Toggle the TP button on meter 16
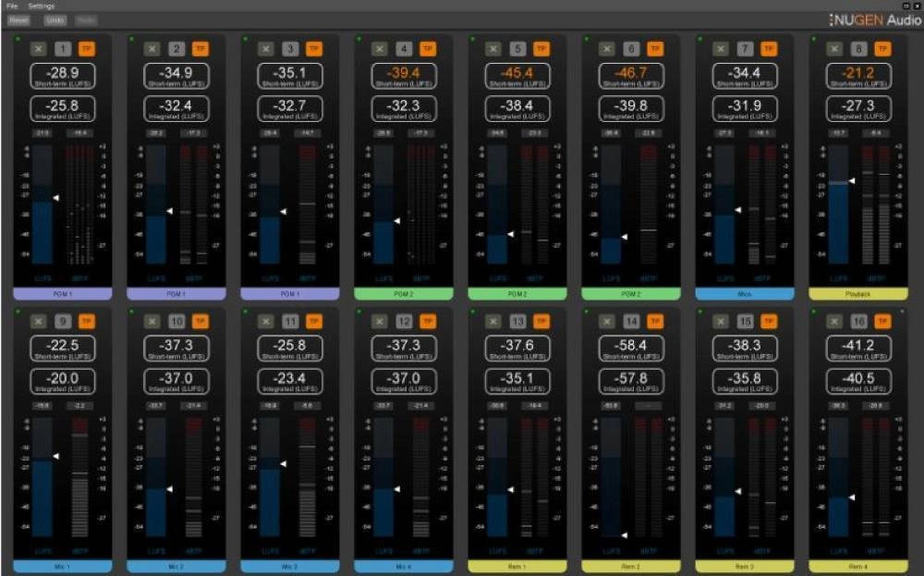Image resolution: width=924 pixels, height=576 pixels. [883, 322]
